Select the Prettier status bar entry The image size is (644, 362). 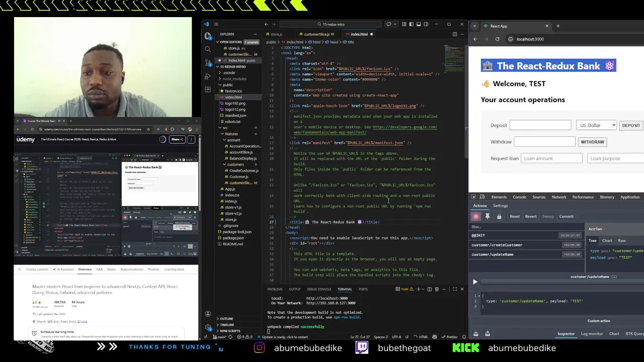[x=449, y=337]
